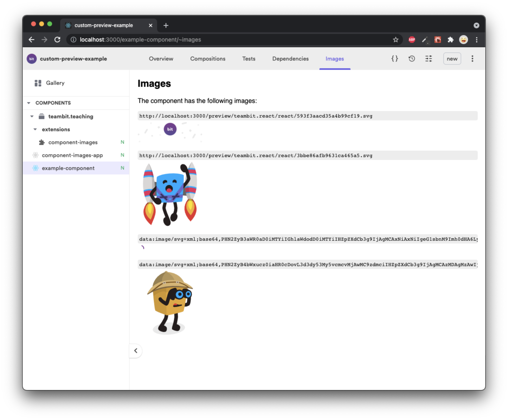Hide the sidebar with collapse chevron

[136, 351]
